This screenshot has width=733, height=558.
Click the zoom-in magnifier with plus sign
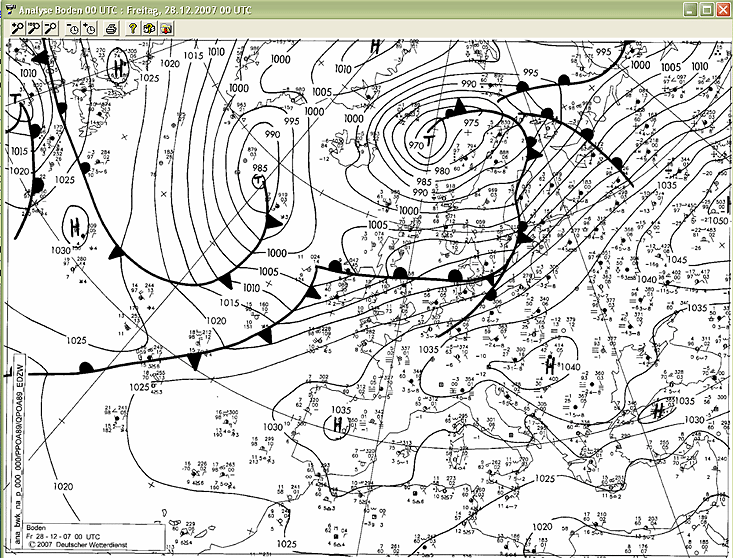click(17, 28)
